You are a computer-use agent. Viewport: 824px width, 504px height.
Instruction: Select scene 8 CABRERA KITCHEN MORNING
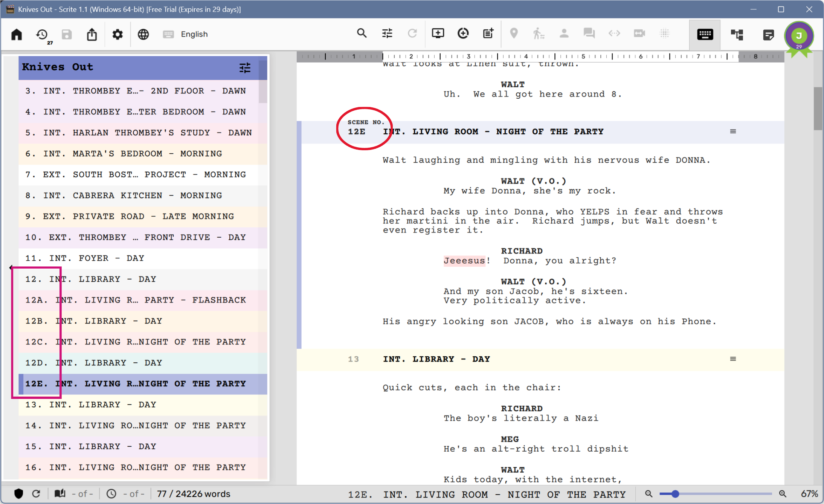point(139,195)
